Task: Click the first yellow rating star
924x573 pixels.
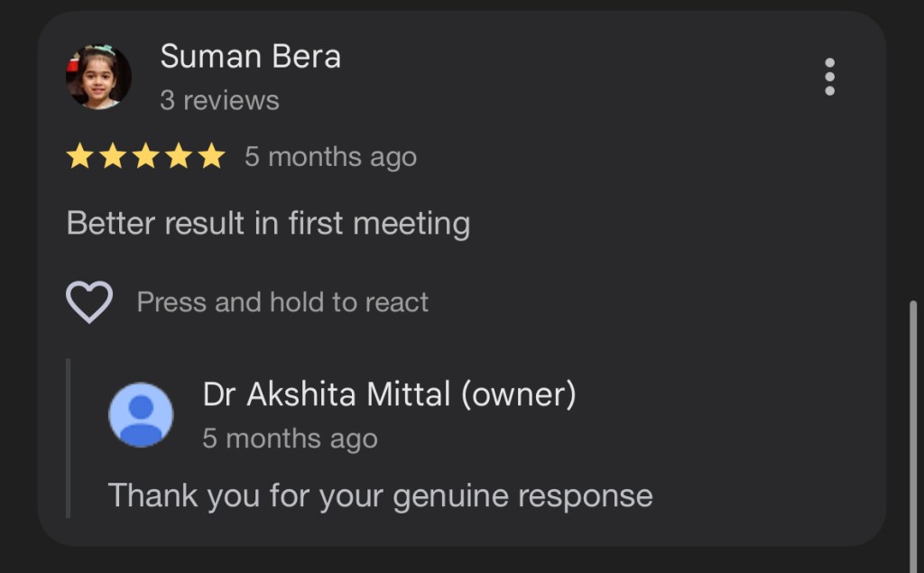Action: click(x=80, y=157)
